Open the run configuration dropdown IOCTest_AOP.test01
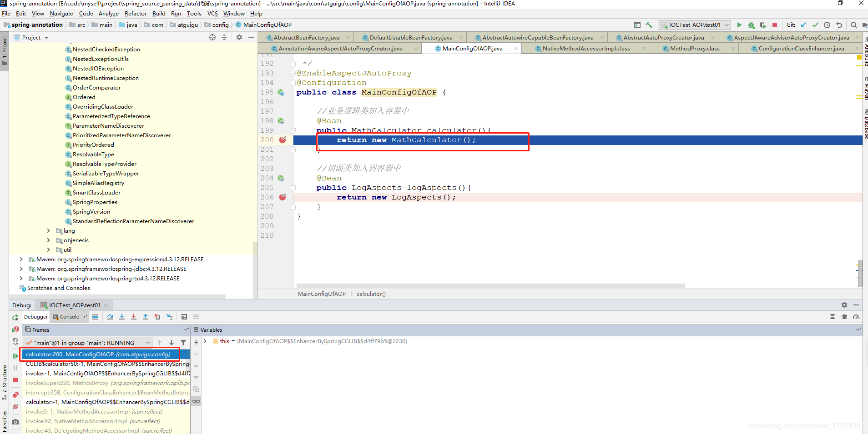868x434 pixels. (694, 25)
